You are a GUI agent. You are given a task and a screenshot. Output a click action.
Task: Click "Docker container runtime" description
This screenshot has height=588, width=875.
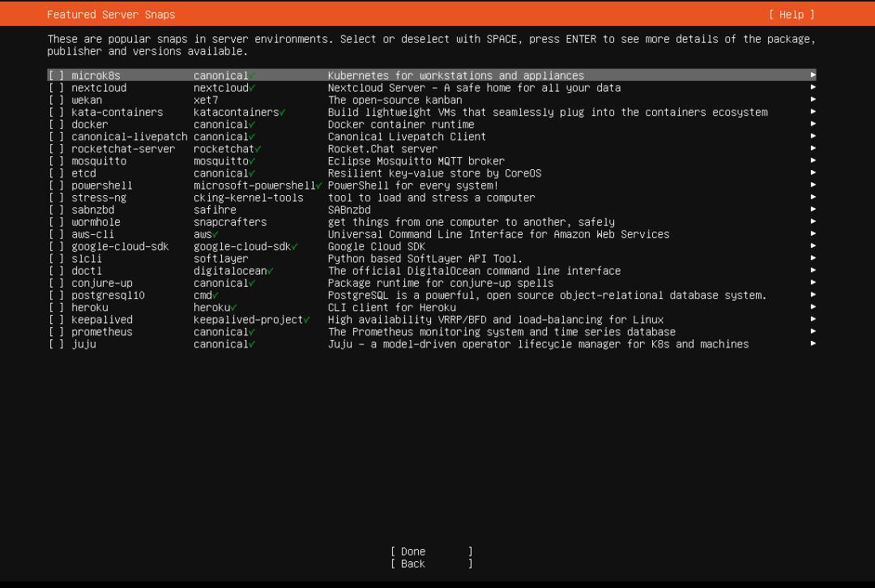point(401,125)
